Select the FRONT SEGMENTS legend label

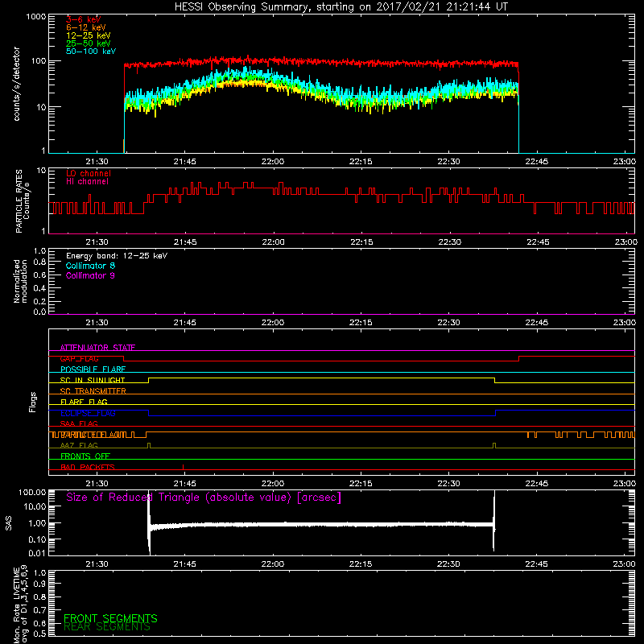pos(110,618)
